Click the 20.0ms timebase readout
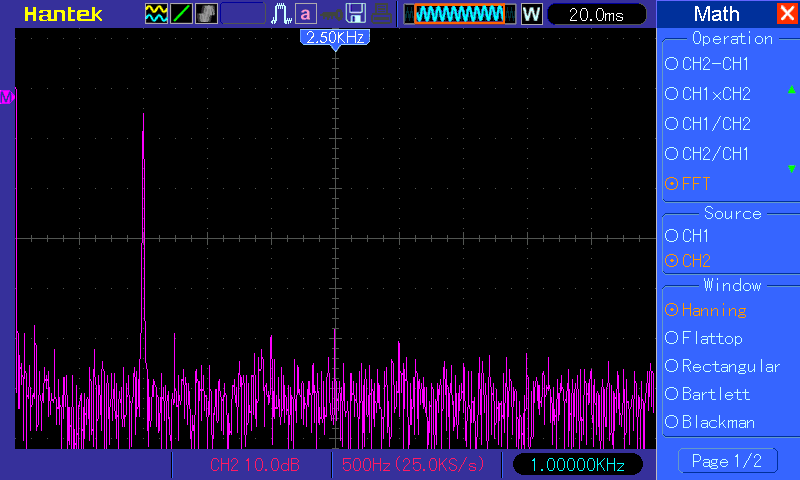This screenshot has width=800, height=480. (596, 14)
